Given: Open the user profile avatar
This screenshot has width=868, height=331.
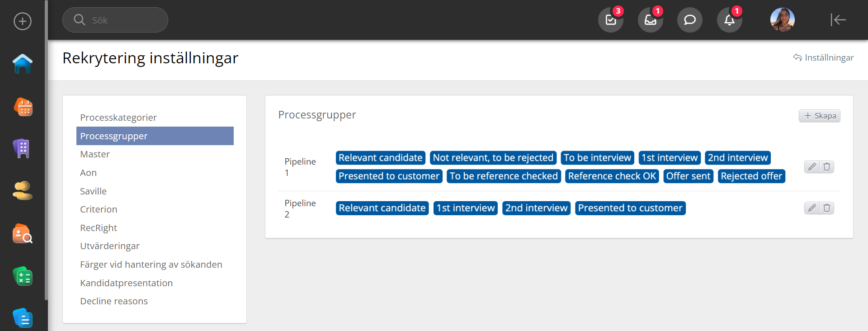Looking at the screenshot, I should [782, 20].
